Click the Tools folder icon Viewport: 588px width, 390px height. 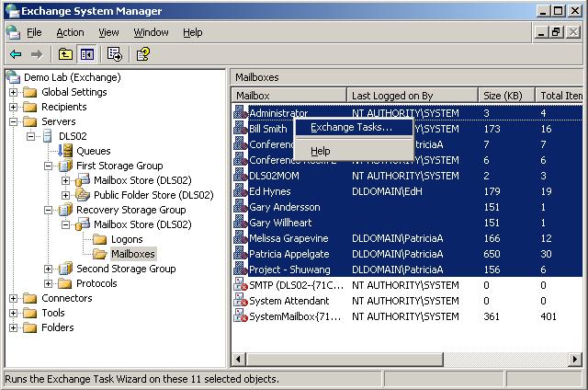(x=30, y=313)
